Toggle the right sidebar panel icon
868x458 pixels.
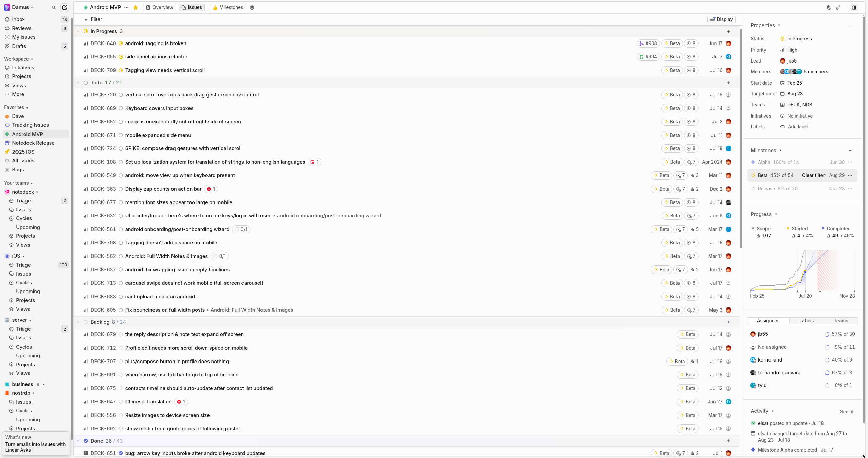point(854,7)
